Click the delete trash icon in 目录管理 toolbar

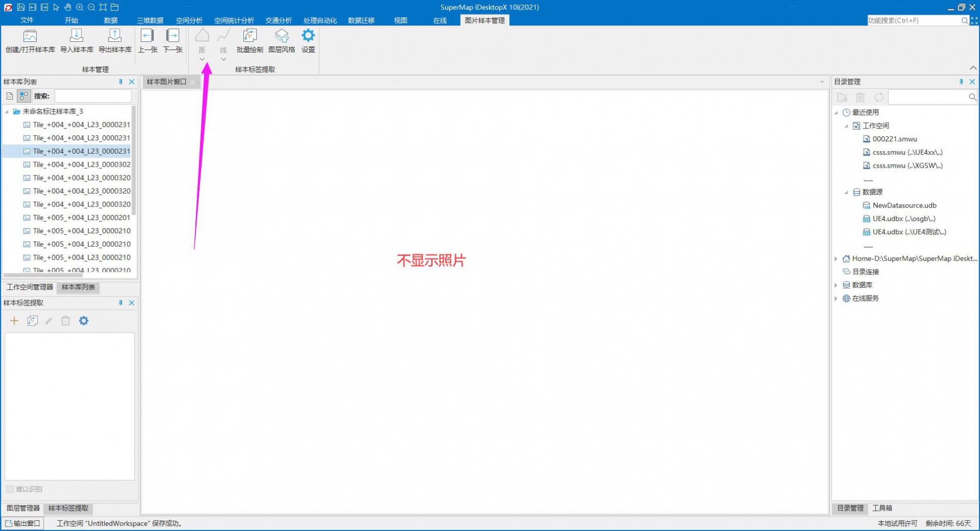click(x=860, y=97)
